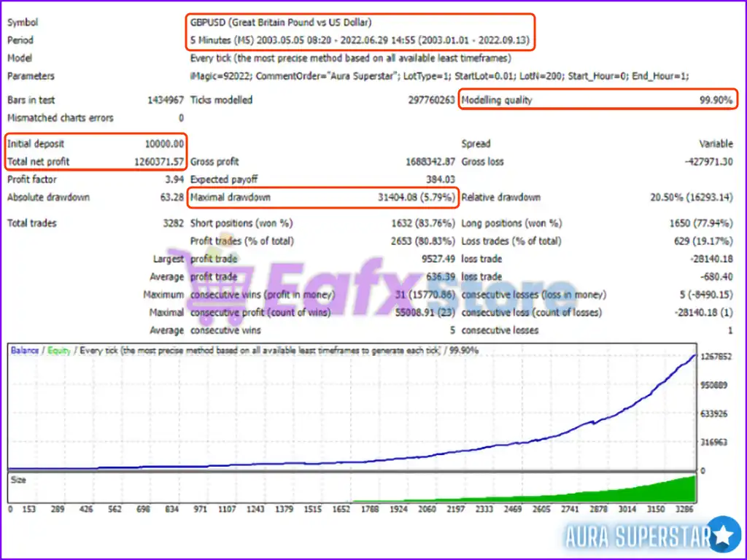Viewport: 747px width, 560px height.
Task: Select the profit trades value 2653 (80.83%)
Action: (423, 241)
